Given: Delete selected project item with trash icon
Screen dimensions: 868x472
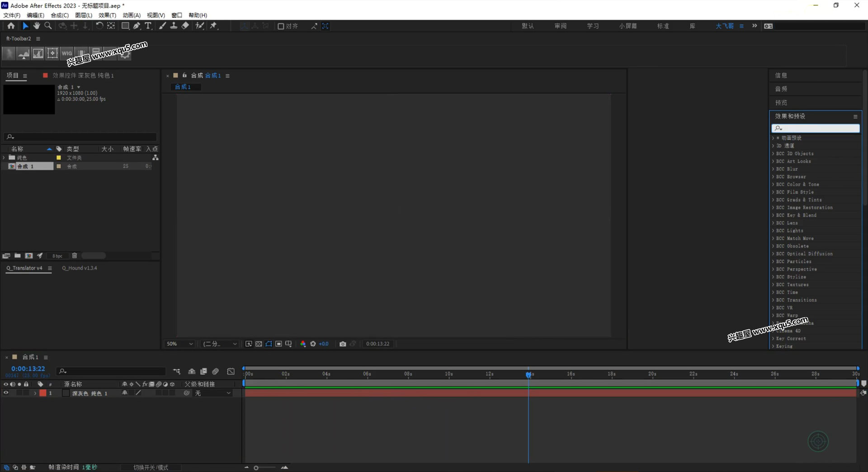Looking at the screenshot, I should pyautogui.click(x=75, y=256).
